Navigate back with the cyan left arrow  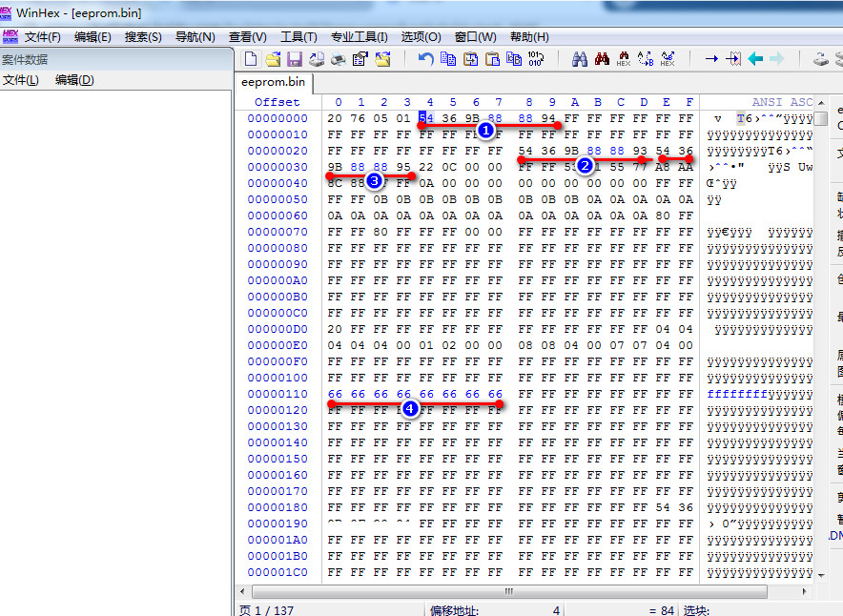[x=755, y=59]
